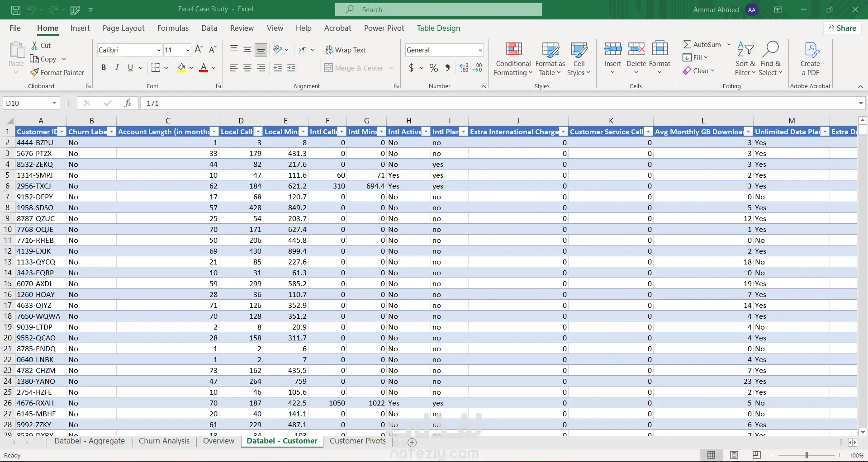This screenshot has height=462, width=868.
Task: Click the Cut scissors icon
Action: point(34,45)
